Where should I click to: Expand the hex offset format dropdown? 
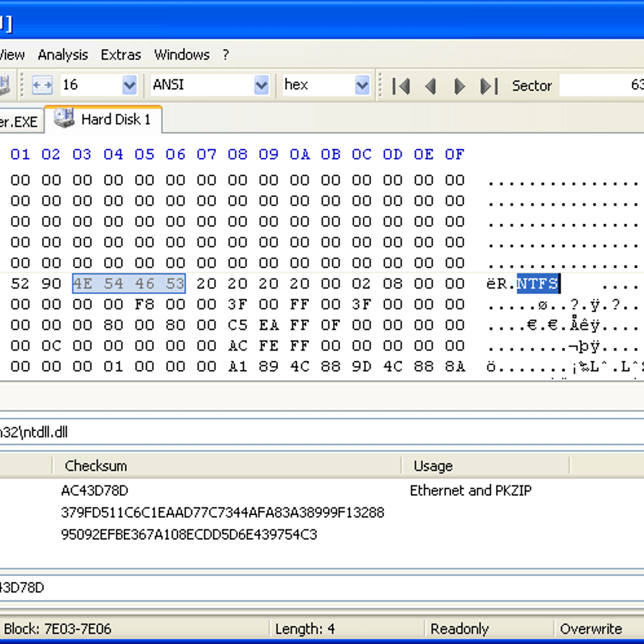[363, 85]
